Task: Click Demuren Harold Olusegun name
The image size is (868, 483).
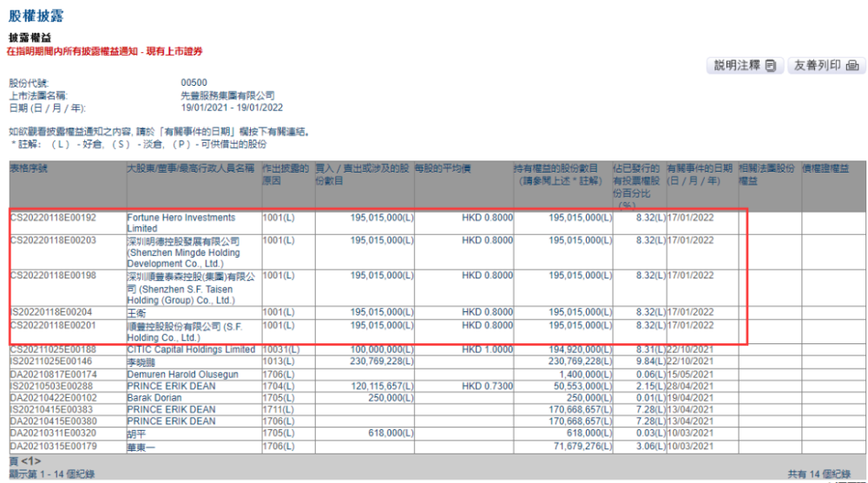Action: point(182,375)
